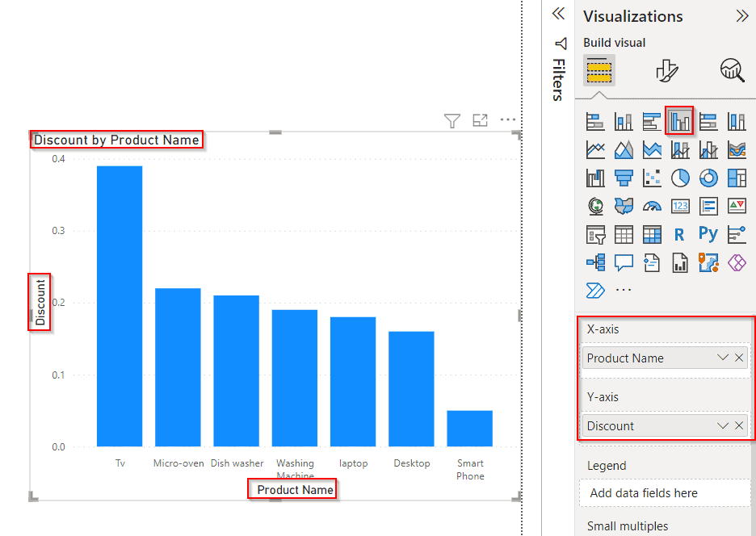The image size is (756, 536).
Task: Remove Discount from Y-axis
Action: tap(739, 425)
